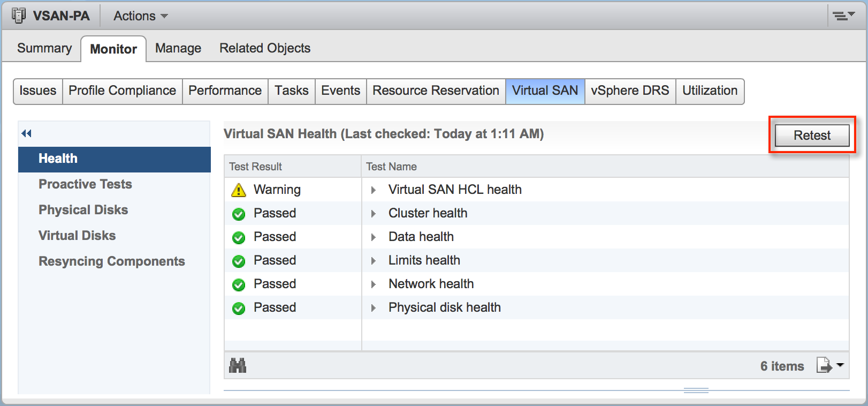Sort by the Test Name column header
The width and height of the screenshot is (868, 406).
[x=605, y=167]
